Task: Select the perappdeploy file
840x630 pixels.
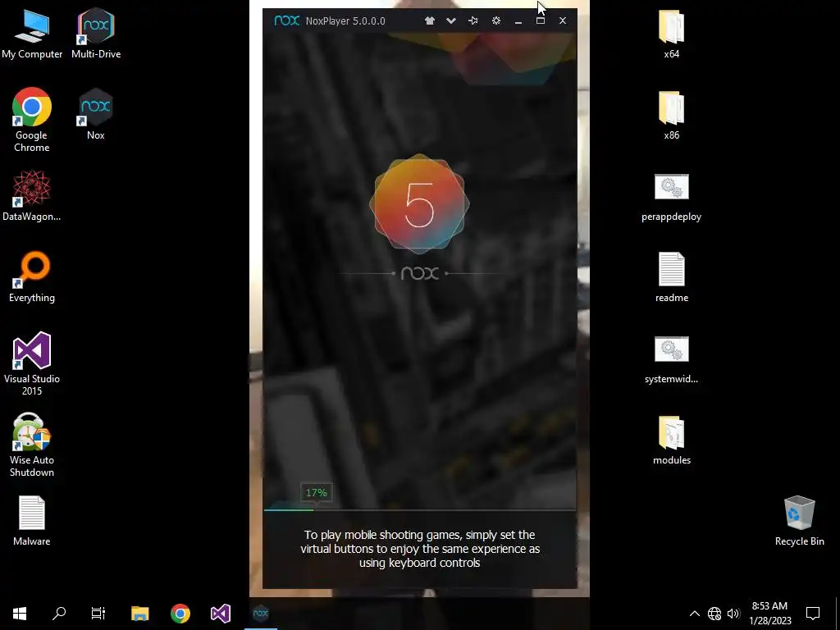Action: coord(671,197)
